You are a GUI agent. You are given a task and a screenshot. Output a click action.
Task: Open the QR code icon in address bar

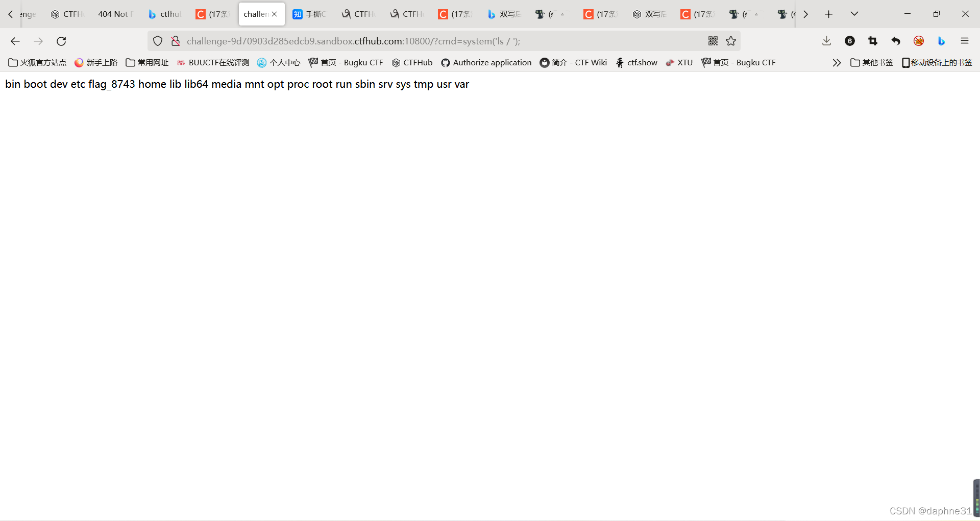713,41
